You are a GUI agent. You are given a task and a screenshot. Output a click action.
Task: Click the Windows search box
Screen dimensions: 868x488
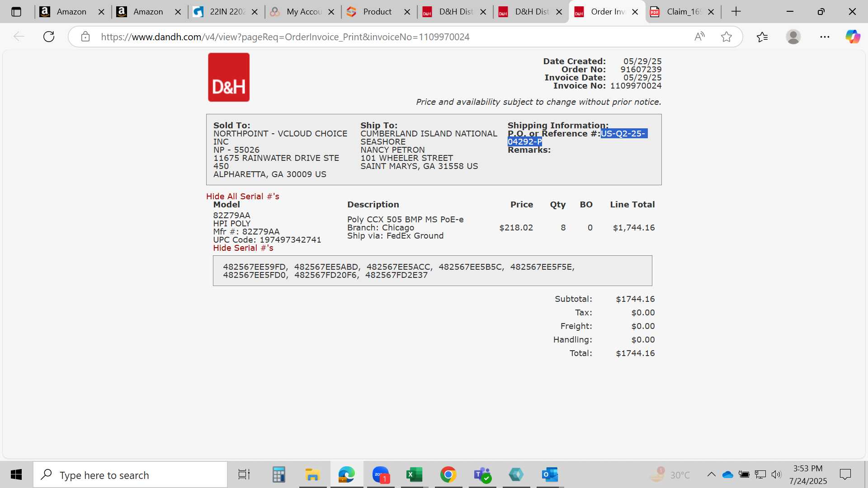point(130,474)
